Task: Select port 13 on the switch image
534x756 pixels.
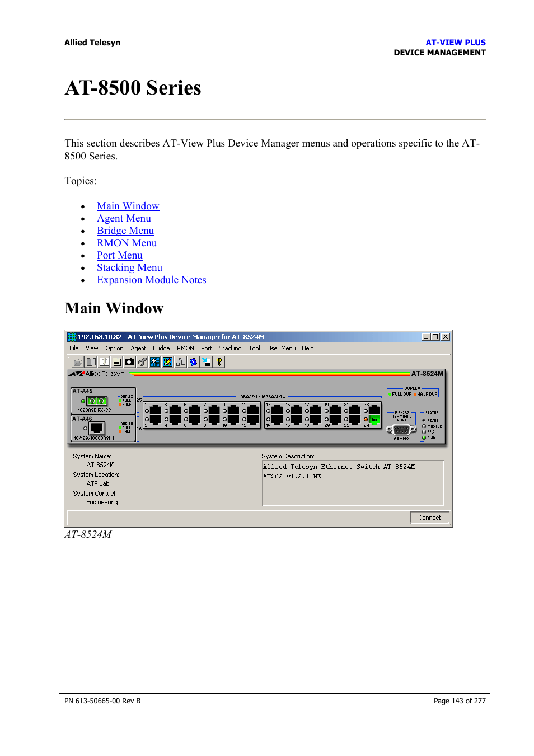Action: click(x=277, y=410)
